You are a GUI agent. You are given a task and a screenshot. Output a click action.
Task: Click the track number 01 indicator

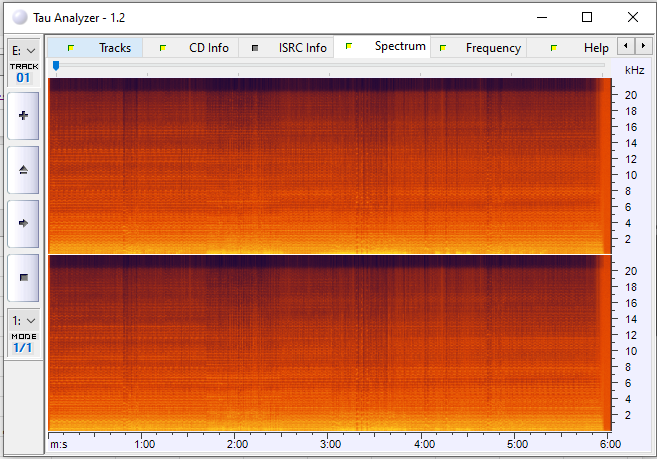[x=23, y=77]
